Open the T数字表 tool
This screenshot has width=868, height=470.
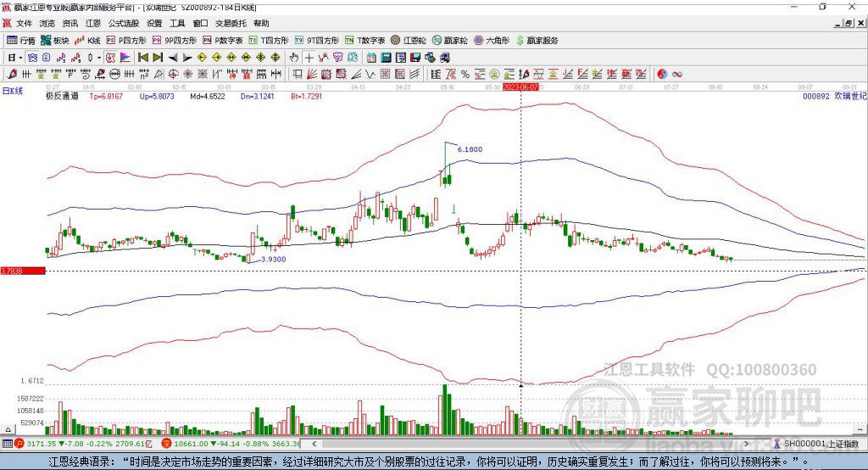click(364, 41)
